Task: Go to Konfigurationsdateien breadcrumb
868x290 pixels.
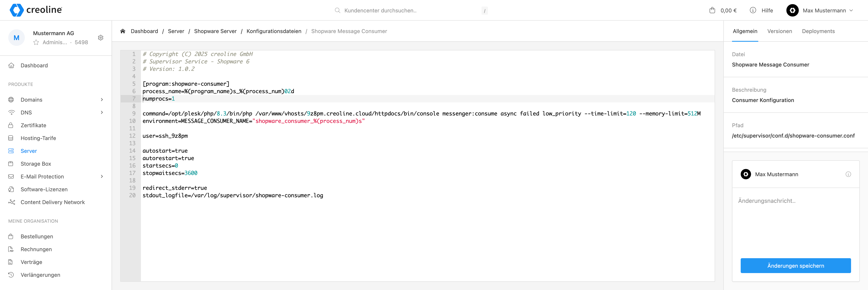Action: [274, 31]
